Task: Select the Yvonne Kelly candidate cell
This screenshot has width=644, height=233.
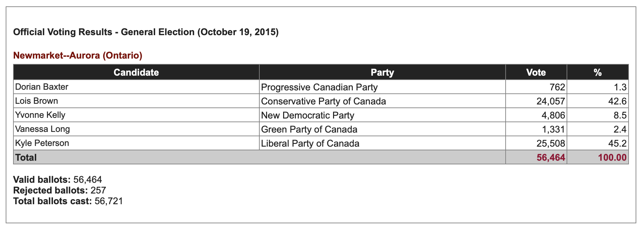Action: coord(136,115)
